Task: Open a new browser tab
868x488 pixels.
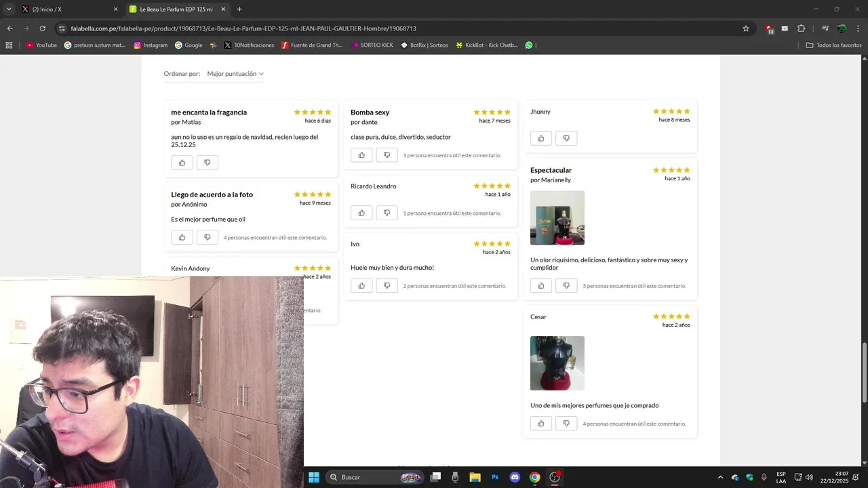Action: click(239, 9)
